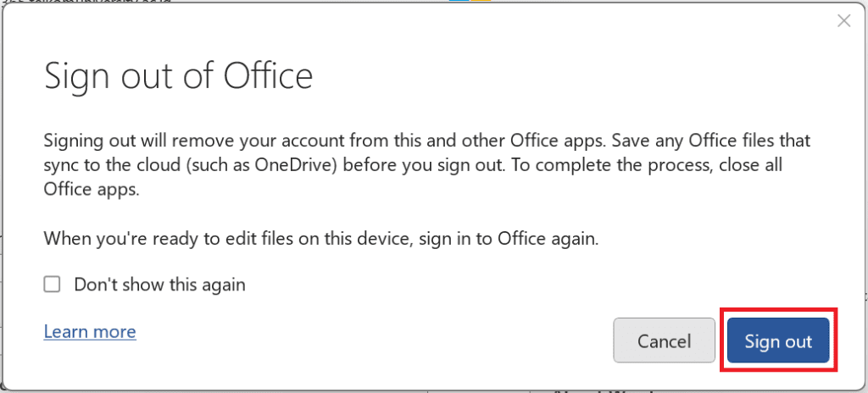Click the "Sign out of Office" dialog heading
This screenshot has height=393, width=868.
coord(178,77)
